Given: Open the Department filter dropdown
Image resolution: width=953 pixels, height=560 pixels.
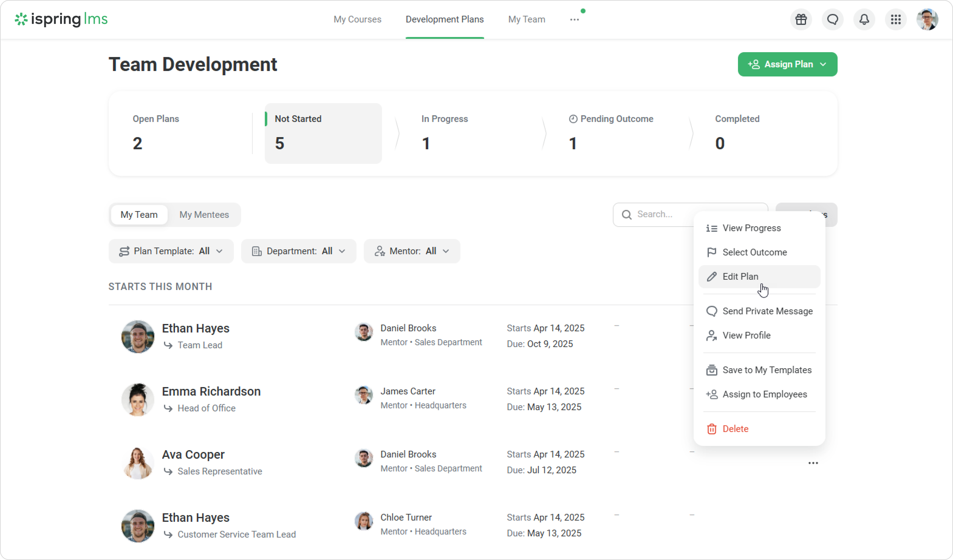Looking at the screenshot, I should 298,251.
